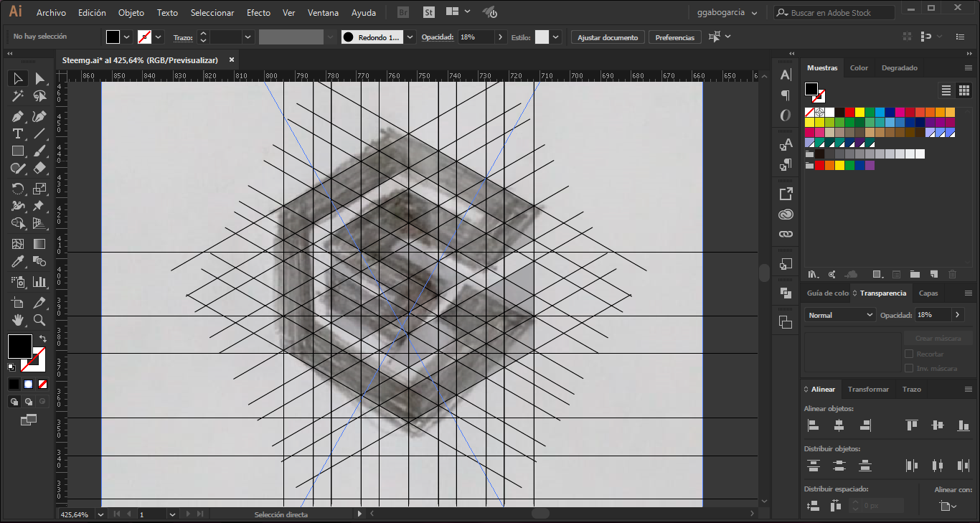This screenshot has width=980, height=523.
Task: Pick the red swatch in Muestras
Action: coord(849,112)
